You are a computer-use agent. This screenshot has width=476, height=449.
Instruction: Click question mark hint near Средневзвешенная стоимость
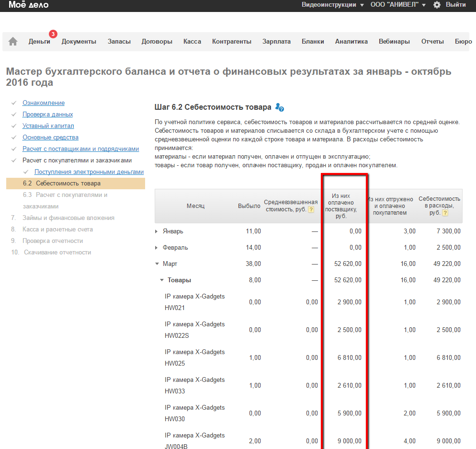pyautogui.click(x=311, y=210)
